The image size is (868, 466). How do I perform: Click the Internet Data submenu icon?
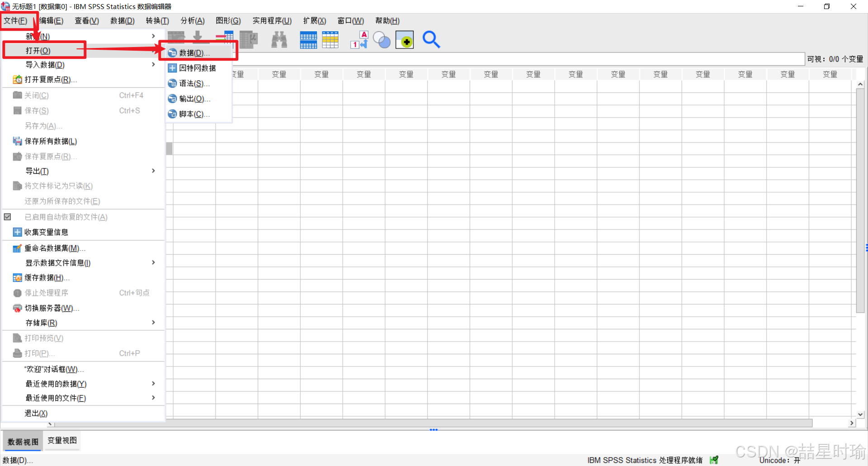(x=172, y=68)
